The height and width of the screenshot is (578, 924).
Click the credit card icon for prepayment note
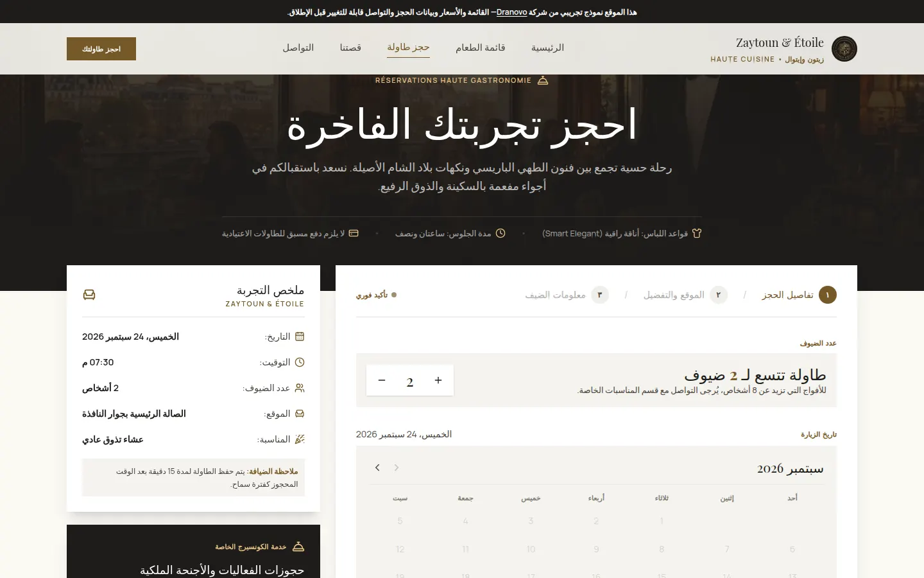coord(354,233)
